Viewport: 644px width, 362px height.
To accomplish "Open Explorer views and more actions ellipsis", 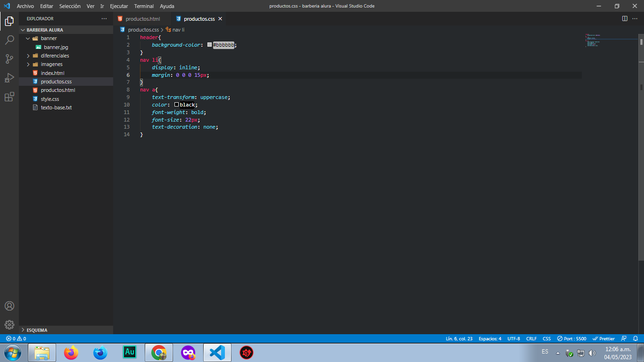I will click(x=104, y=19).
